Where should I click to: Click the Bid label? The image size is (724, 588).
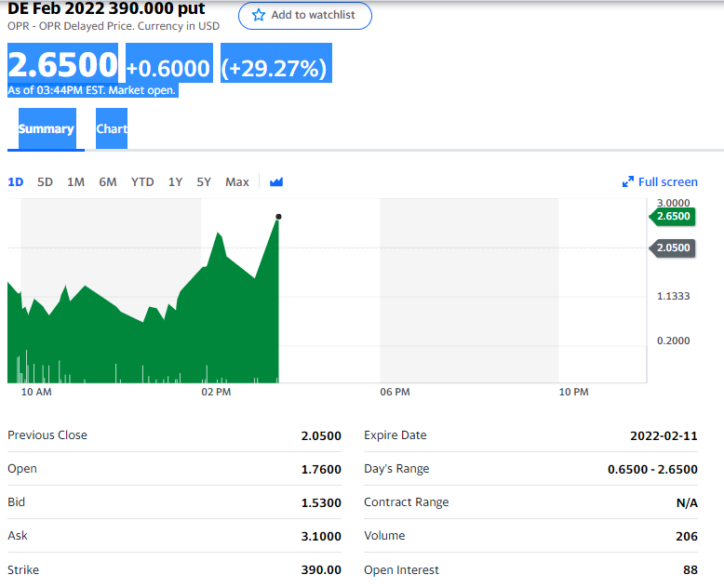(x=16, y=502)
